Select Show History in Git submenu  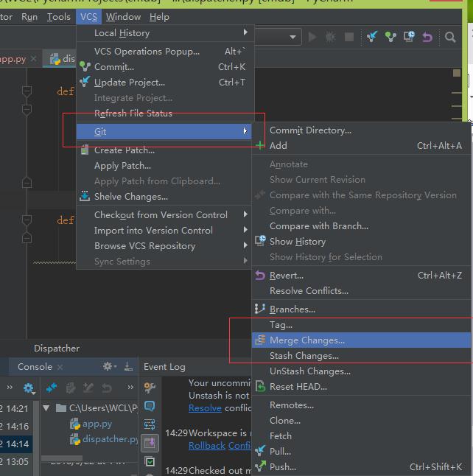361,242
